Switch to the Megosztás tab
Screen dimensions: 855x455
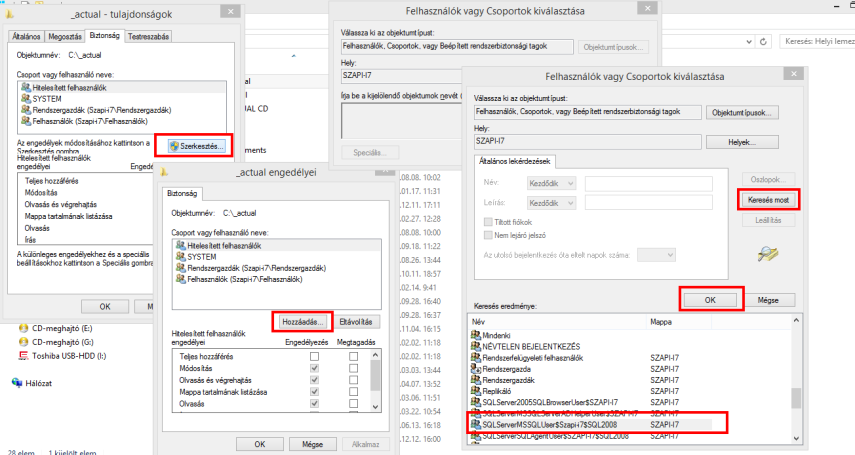coord(67,36)
